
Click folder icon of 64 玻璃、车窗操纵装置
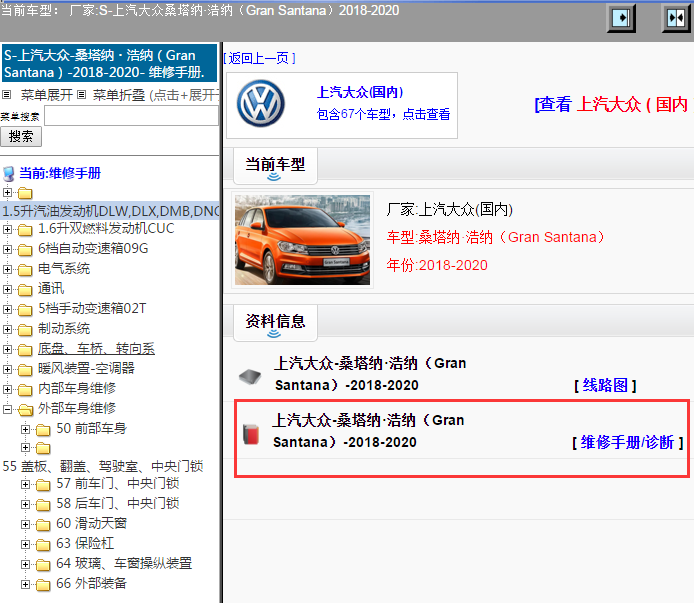43,564
